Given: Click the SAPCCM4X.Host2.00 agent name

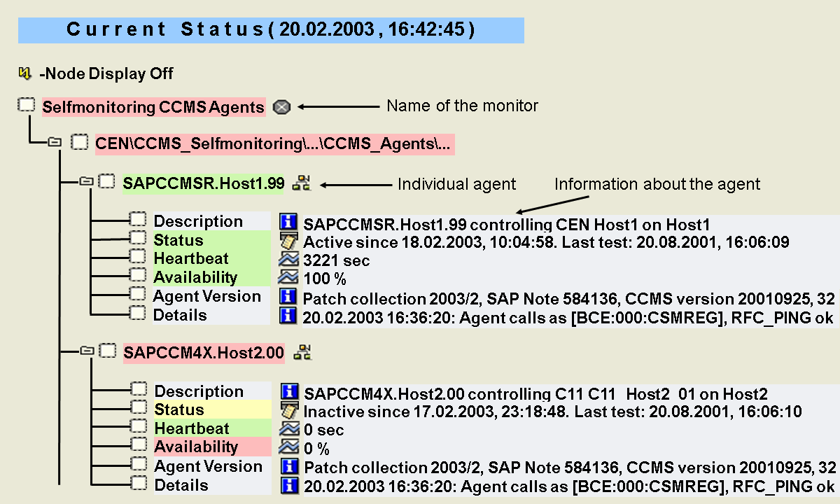Looking at the screenshot, I should (204, 353).
